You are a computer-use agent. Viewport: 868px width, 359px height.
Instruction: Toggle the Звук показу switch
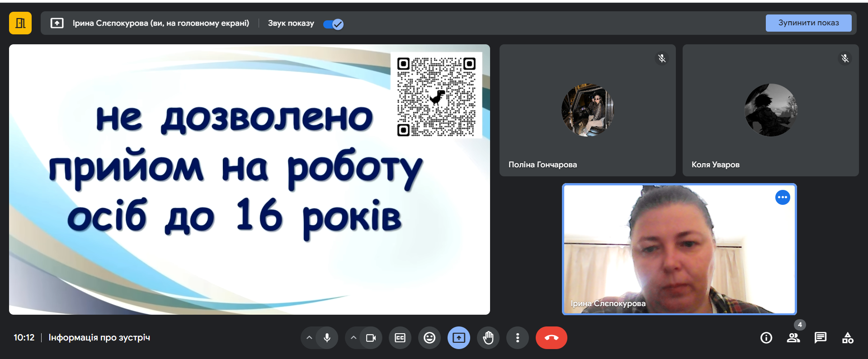tap(334, 24)
